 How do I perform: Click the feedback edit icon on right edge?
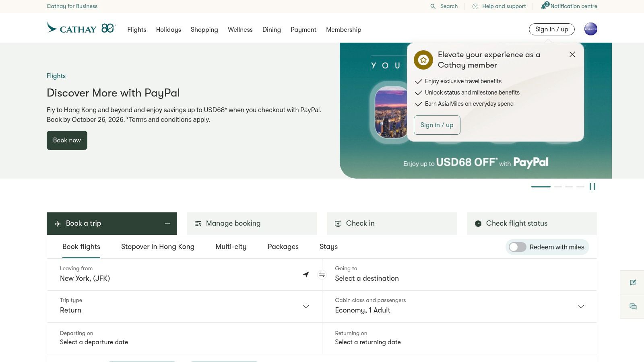[x=633, y=282]
